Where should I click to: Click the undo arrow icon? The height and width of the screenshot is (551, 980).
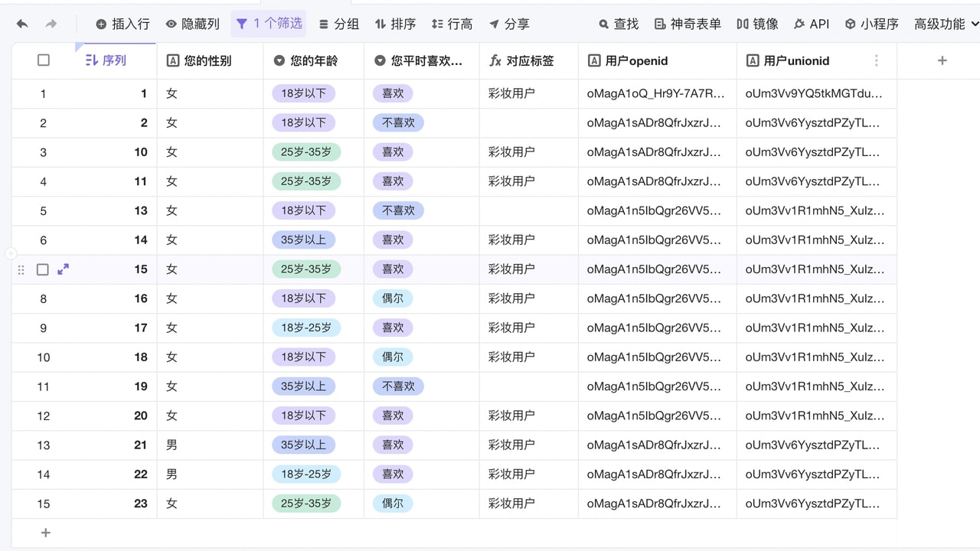coord(21,24)
